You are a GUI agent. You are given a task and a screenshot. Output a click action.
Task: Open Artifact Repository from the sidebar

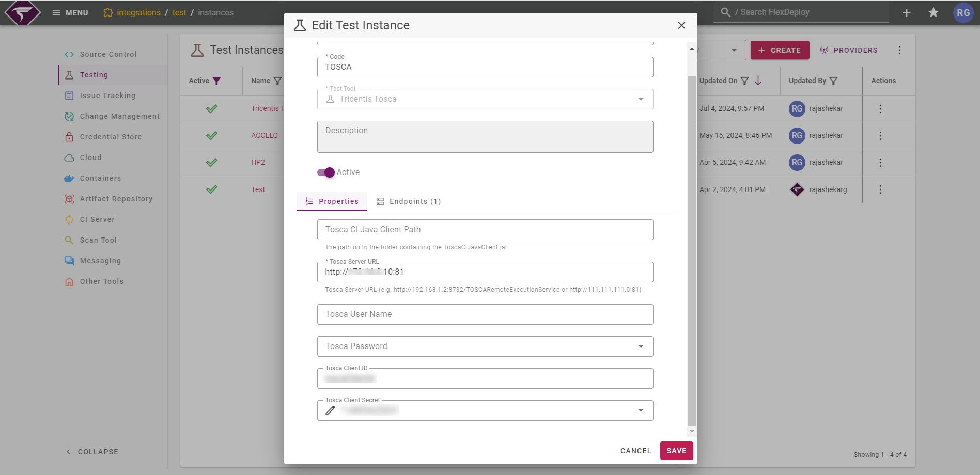point(116,198)
